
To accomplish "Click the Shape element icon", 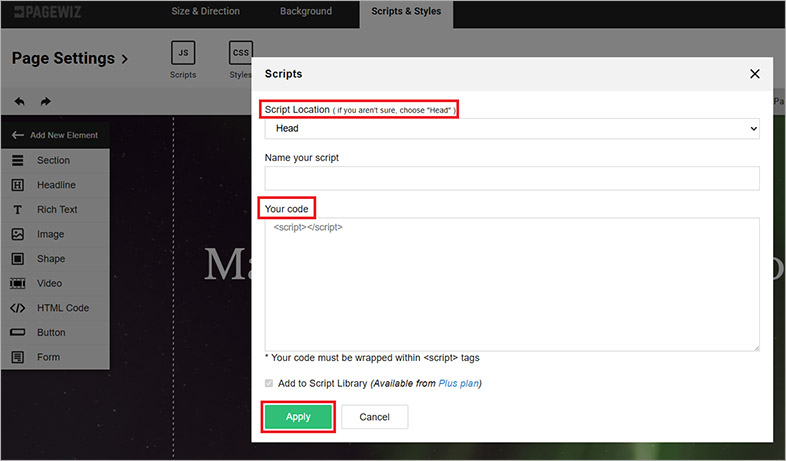I will click(x=18, y=259).
